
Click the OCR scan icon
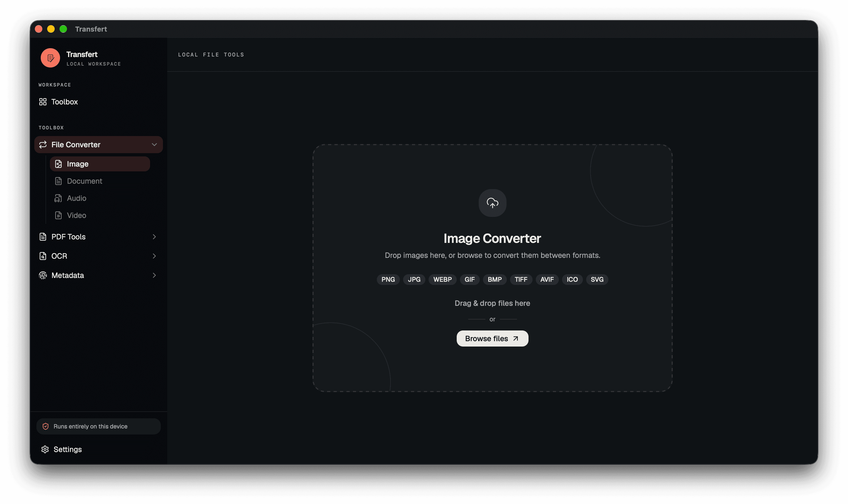[x=43, y=256]
